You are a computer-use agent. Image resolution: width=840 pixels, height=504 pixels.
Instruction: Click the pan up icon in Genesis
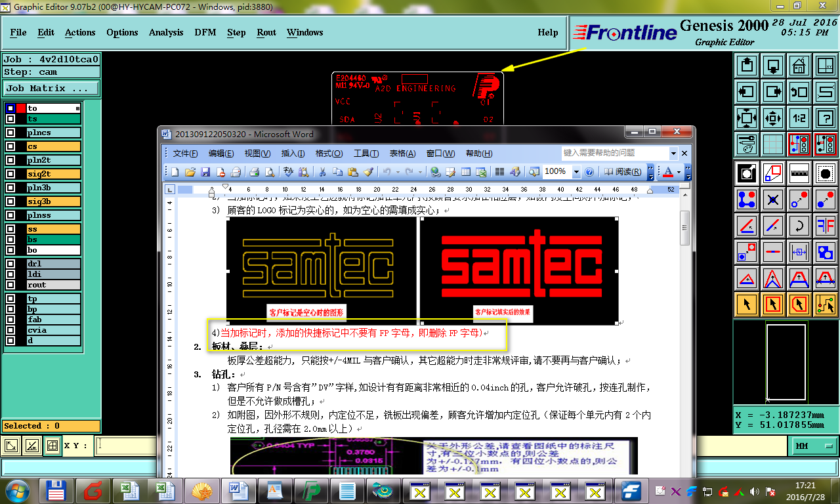tap(747, 66)
